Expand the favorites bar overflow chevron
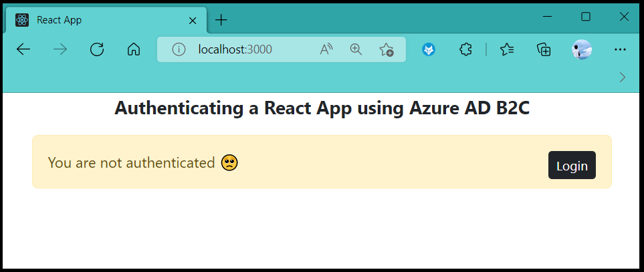Viewport: 644px width, 272px height. (x=623, y=77)
